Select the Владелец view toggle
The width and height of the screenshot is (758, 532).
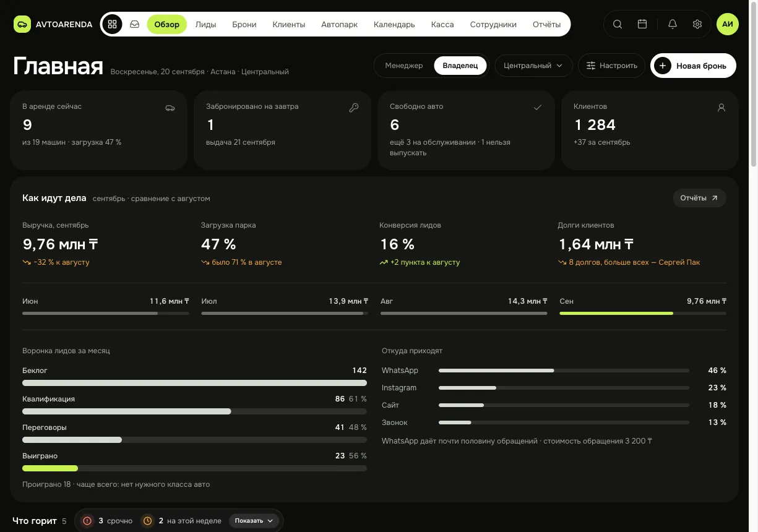[x=460, y=66]
